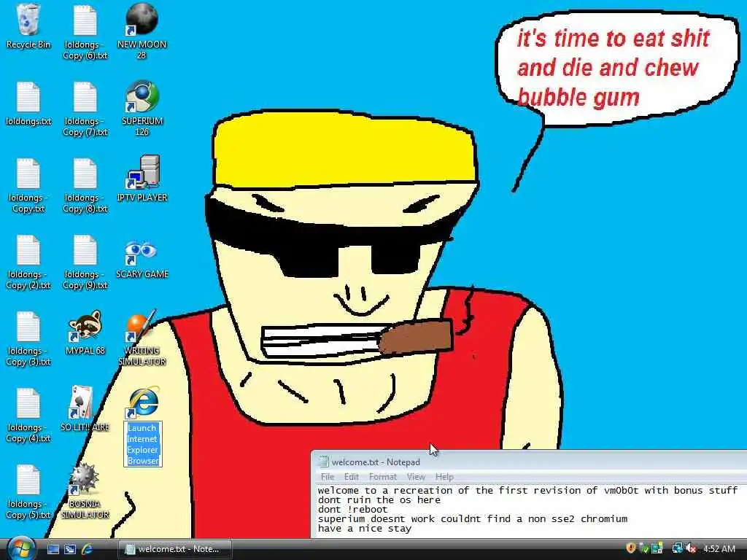
Task: Select the SO LIT!! AIRE card game icon
Action: coord(85,409)
